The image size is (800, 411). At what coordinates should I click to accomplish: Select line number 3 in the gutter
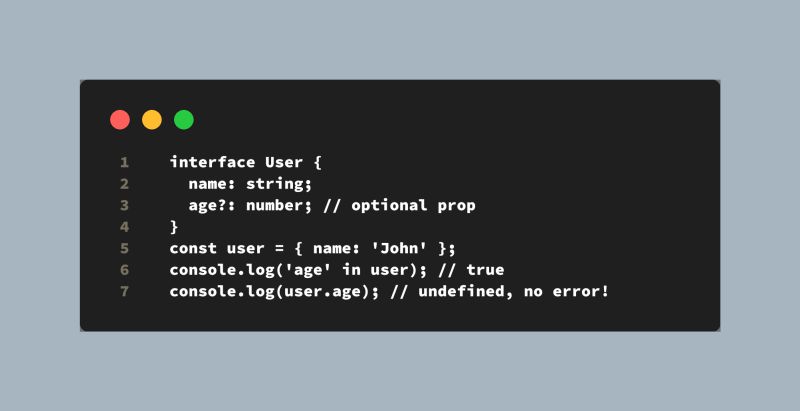click(124, 206)
